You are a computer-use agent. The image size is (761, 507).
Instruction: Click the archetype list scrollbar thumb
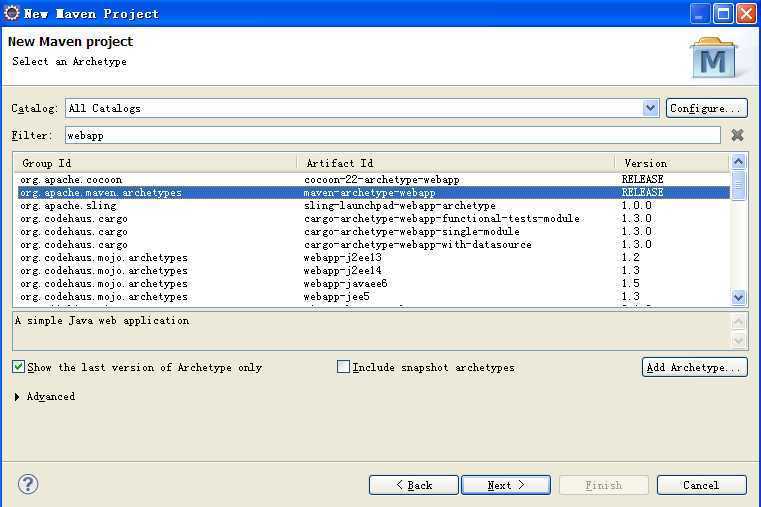(x=738, y=185)
